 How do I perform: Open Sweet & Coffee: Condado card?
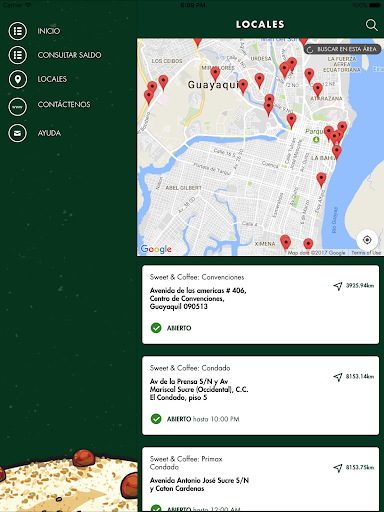point(260,395)
